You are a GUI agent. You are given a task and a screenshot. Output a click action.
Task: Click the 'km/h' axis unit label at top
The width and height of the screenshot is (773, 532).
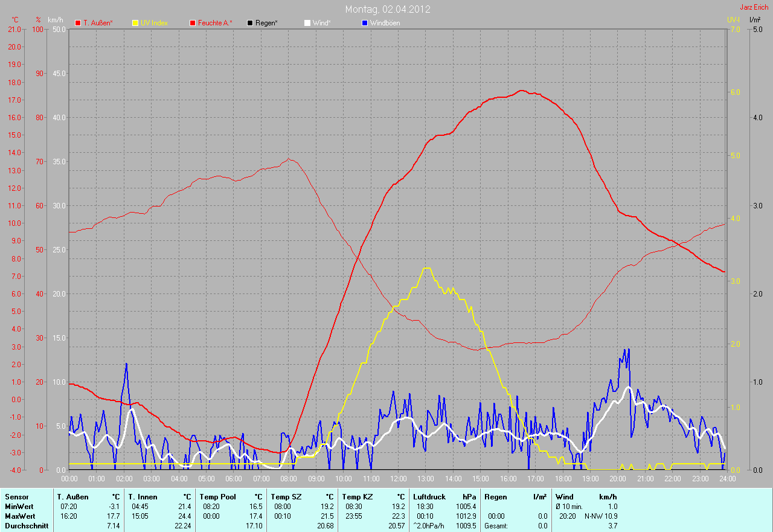(55, 20)
